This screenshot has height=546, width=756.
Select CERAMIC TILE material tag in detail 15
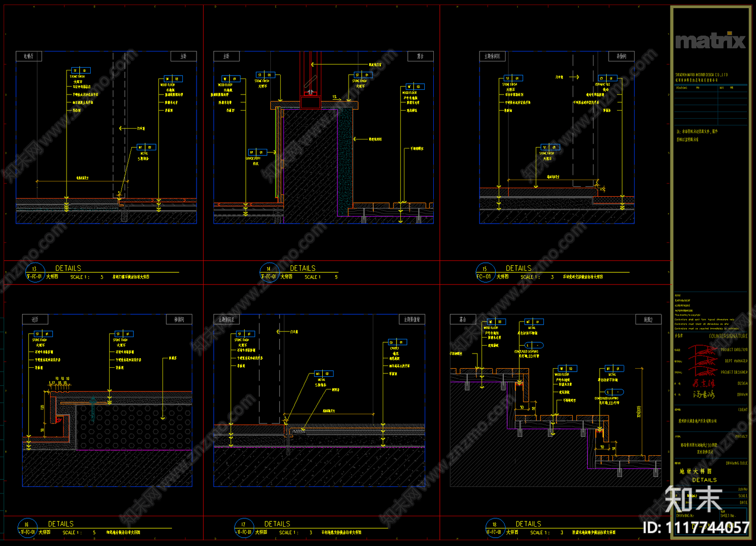[608, 78]
